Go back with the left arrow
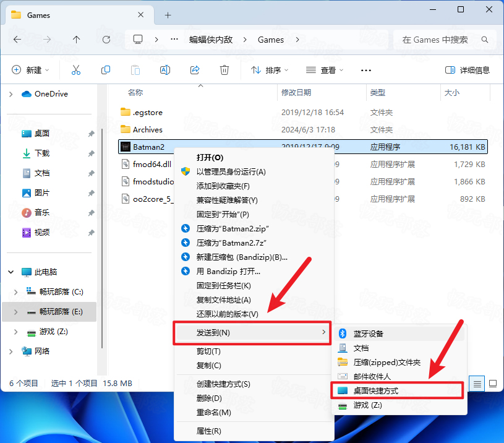Viewport: 504px width, 443px height. pyautogui.click(x=17, y=40)
